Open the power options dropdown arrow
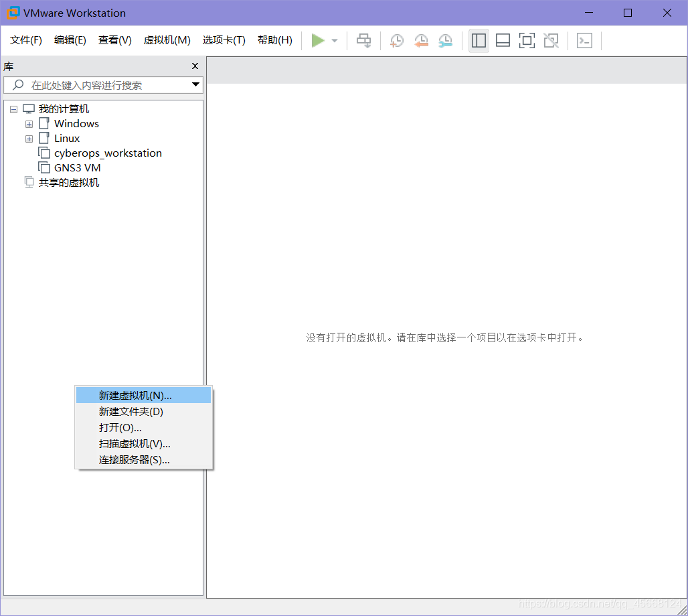 334,40
